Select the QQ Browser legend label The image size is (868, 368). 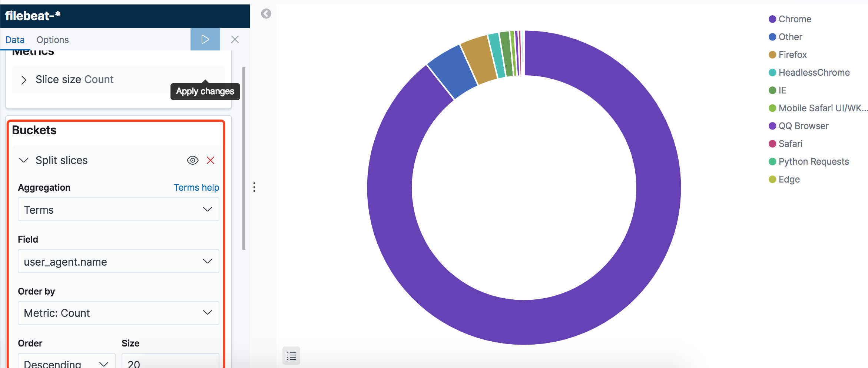(804, 126)
